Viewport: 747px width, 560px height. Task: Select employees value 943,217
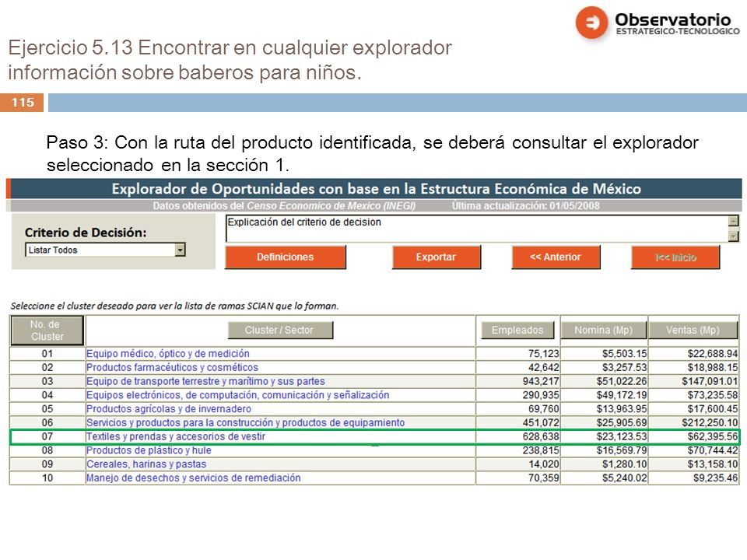(x=541, y=381)
